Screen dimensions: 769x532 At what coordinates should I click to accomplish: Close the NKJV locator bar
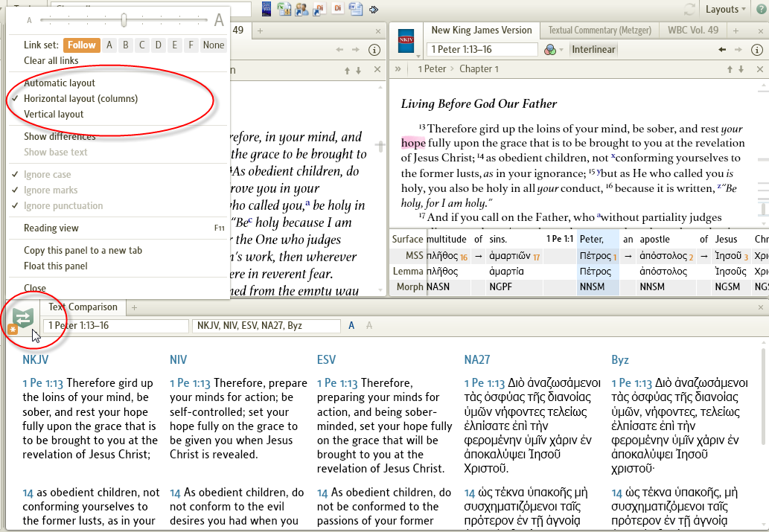(759, 69)
